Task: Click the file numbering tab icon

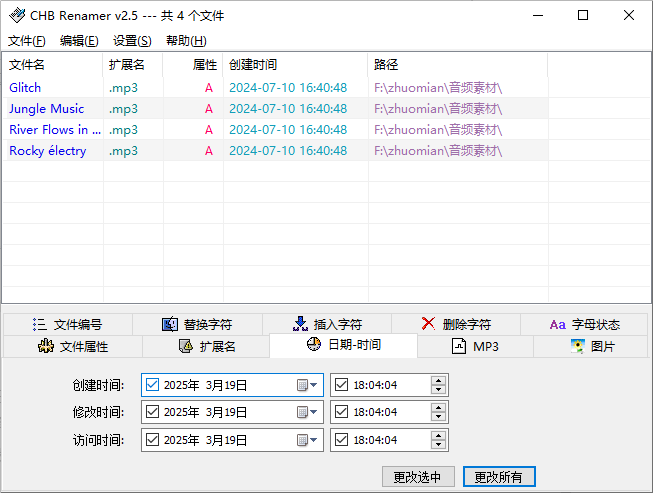Action: point(39,324)
